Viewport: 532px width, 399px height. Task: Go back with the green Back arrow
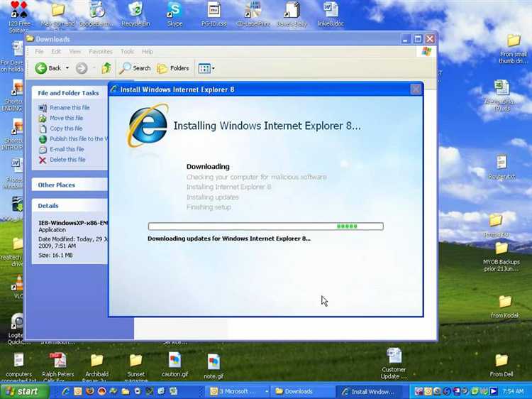coord(48,68)
